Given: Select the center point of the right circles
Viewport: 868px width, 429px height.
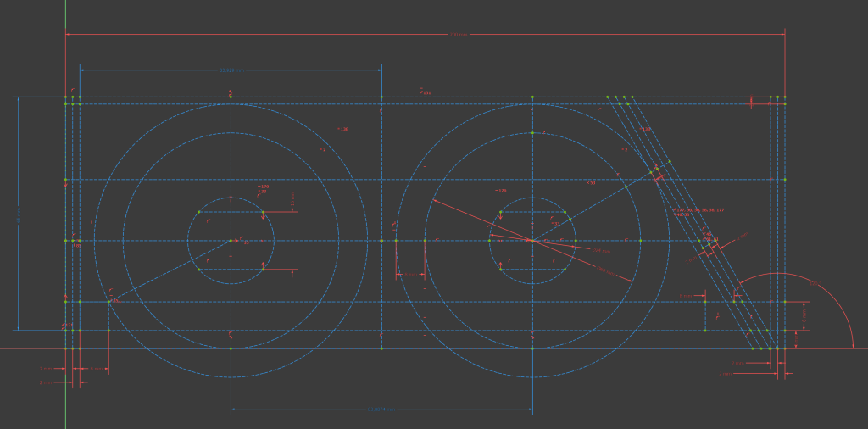Looking at the screenshot, I should tap(532, 241).
